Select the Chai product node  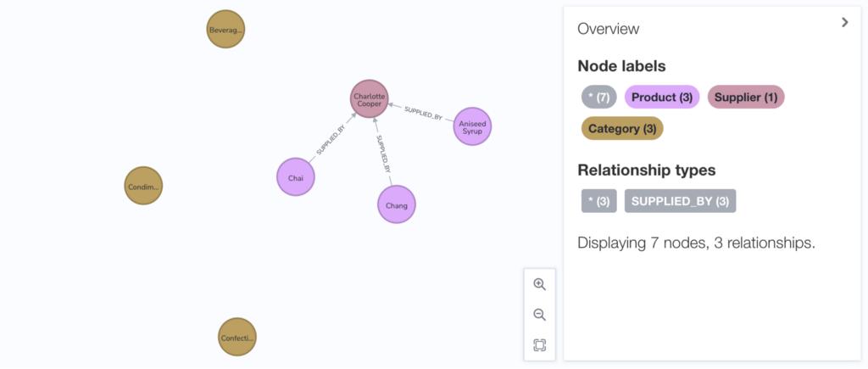tap(296, 177)
